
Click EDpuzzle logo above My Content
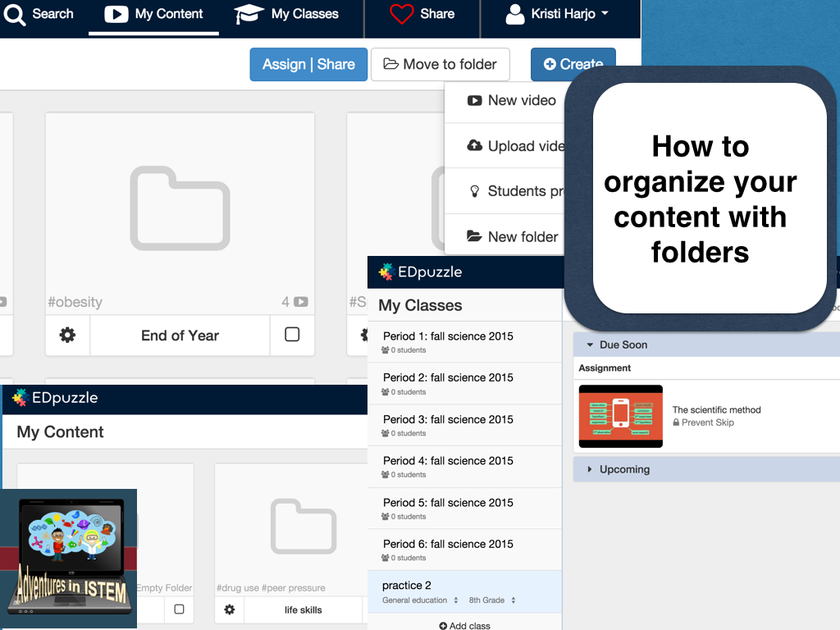click(x=55, y=398)
